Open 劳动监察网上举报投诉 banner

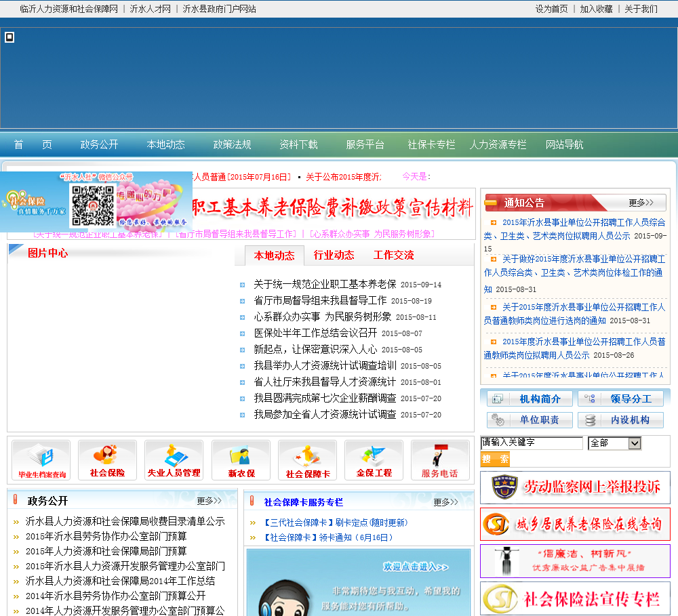tap(575, 488)
